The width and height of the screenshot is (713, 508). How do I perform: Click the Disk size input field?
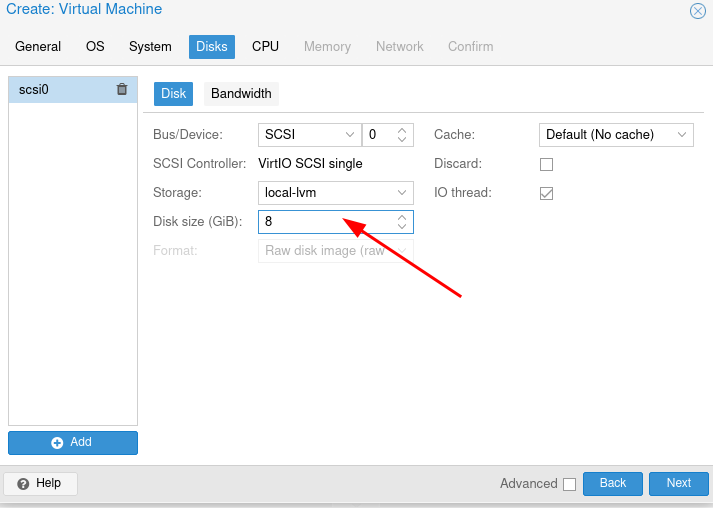point(324,222)
